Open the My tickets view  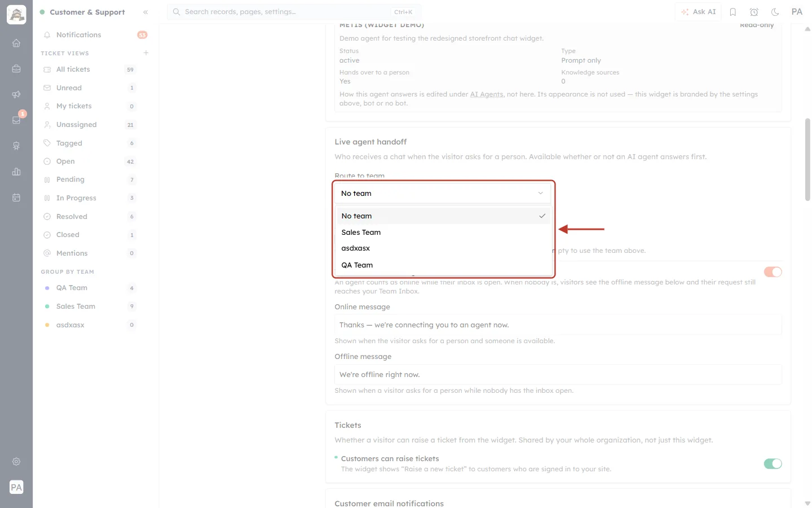(x=90, y=106)
